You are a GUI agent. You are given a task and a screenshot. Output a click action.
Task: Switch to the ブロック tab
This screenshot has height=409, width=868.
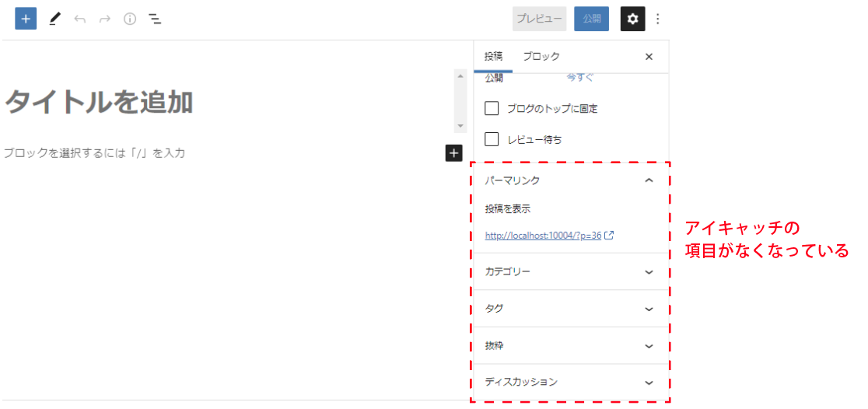point(541,57)
